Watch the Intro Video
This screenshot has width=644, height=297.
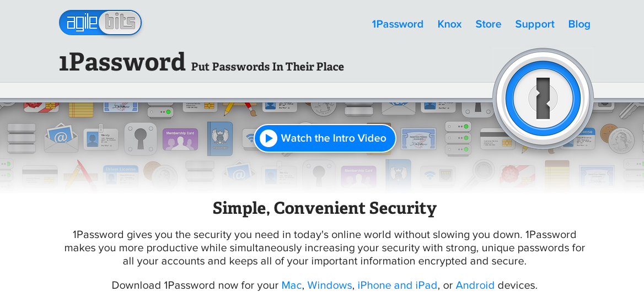point(325,138)
